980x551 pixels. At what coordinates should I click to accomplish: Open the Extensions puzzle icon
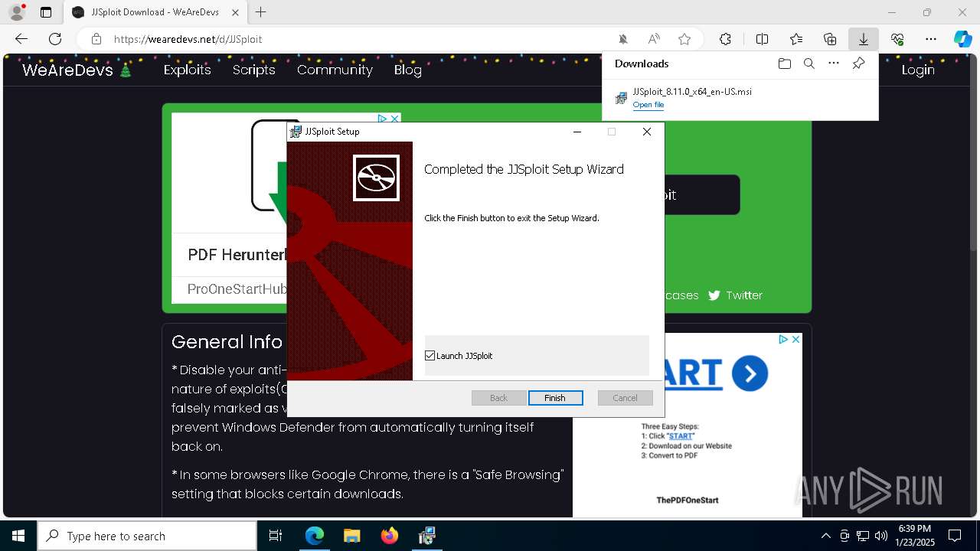(725, 39)
